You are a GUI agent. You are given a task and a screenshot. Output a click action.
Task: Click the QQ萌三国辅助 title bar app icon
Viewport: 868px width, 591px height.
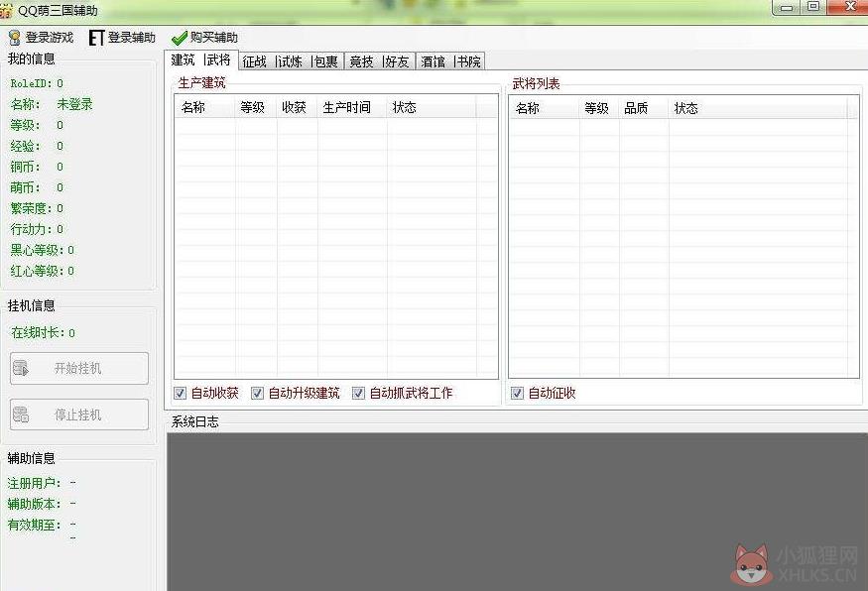tap(6, 11)
